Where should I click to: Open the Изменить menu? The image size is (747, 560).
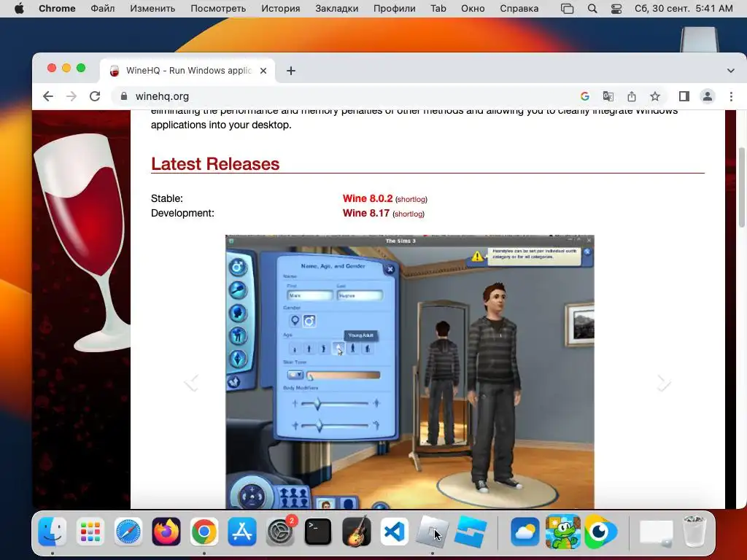(x=152, y=9)
